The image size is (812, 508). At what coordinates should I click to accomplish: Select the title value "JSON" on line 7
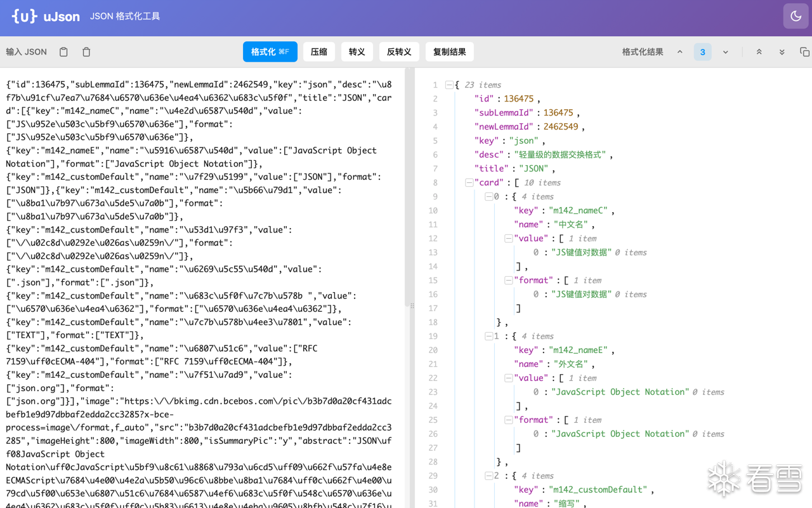534,169
